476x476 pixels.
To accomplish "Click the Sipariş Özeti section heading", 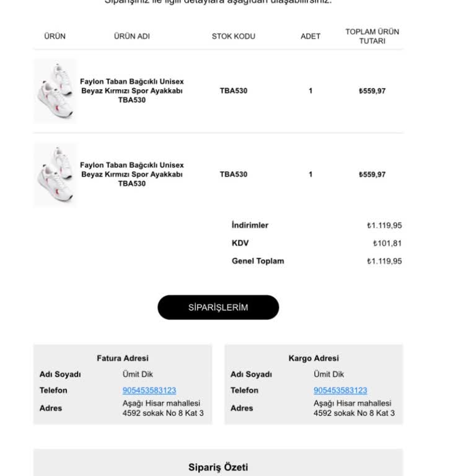I will 218,467.
